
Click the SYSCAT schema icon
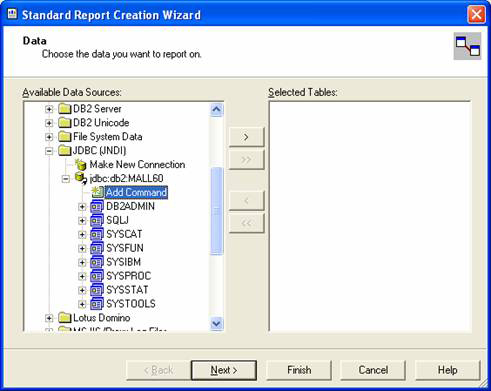97,234
